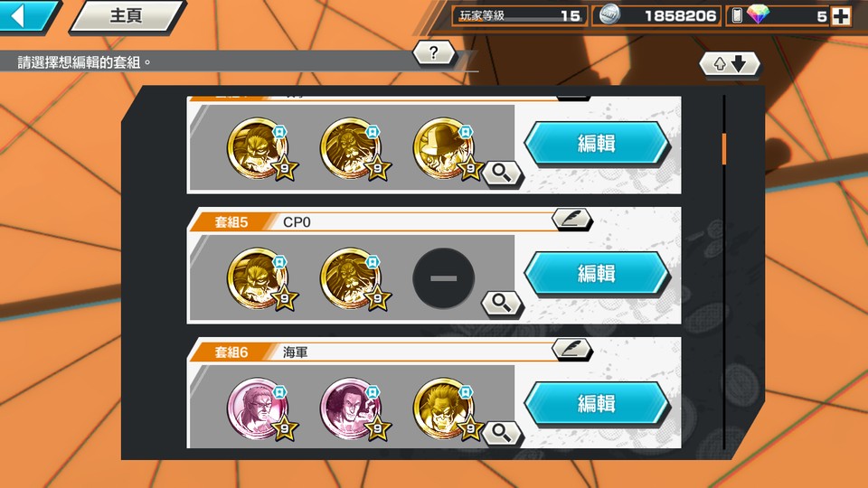Screen dimensions: 868x488
Task: Tap the rainbow diamond currency icon
Action: coord(758,15)
